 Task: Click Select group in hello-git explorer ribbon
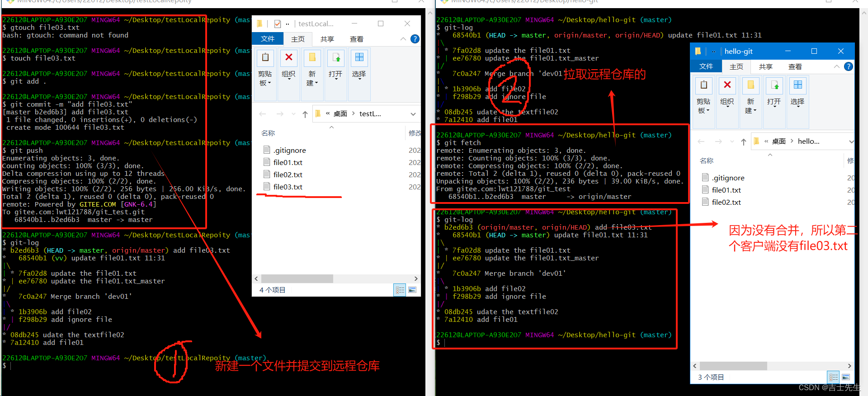[x=798, y=102]
